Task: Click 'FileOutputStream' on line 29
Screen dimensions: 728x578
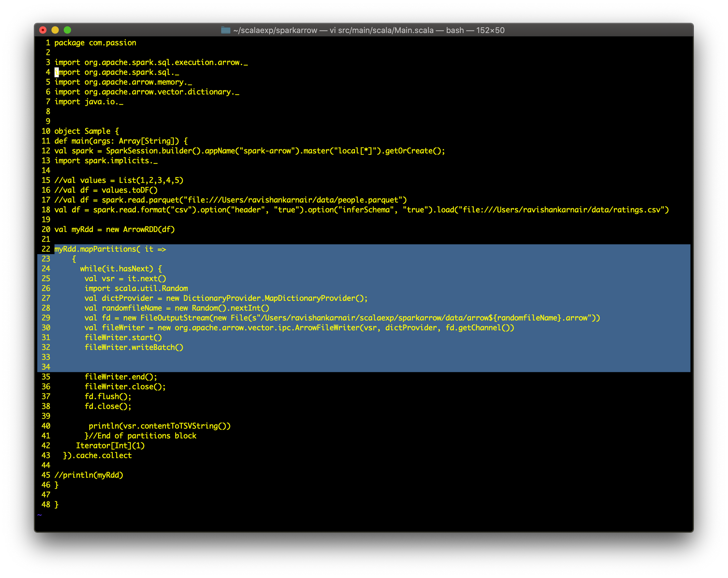Action: pos(175,318)
